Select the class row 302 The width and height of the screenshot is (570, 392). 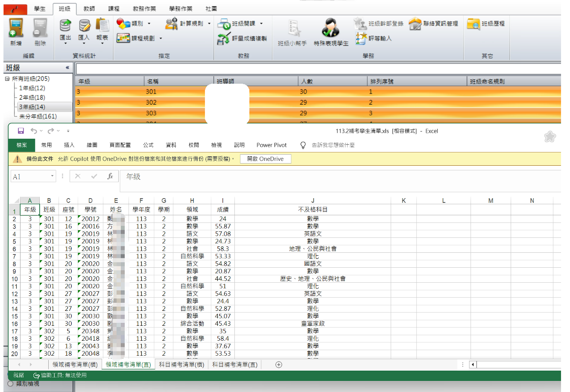[x=318, y=102]
